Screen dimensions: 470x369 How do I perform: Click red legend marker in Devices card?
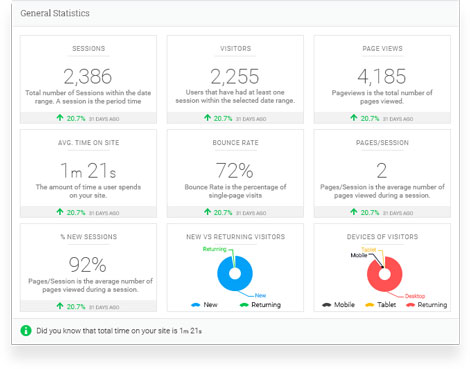tap(410, 305)
